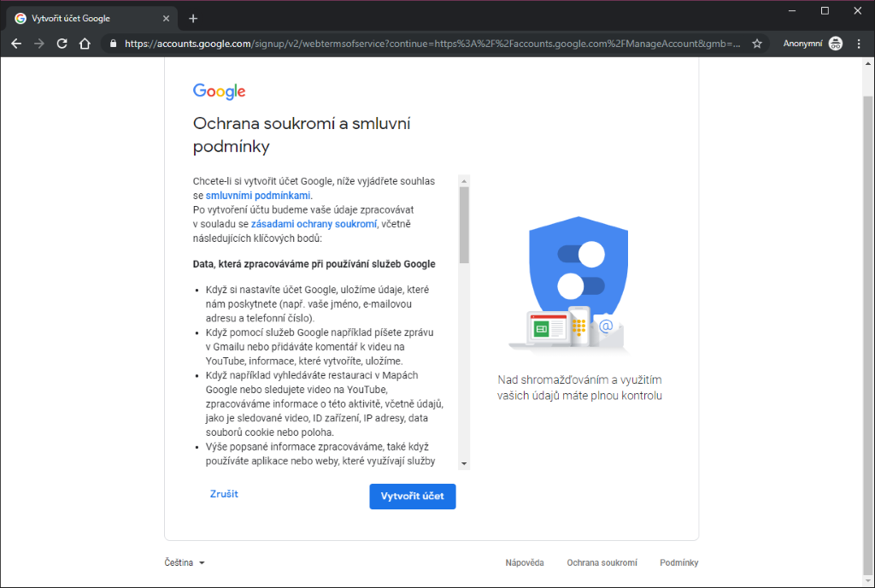Maximize the browser window
875x588 pixels.
[x=825, y=10]
